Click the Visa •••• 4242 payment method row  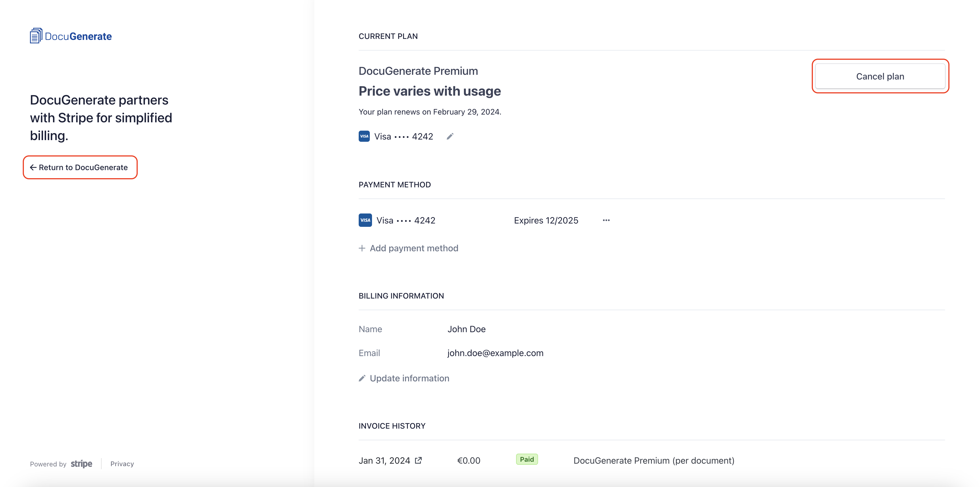(x=406, y=220)
